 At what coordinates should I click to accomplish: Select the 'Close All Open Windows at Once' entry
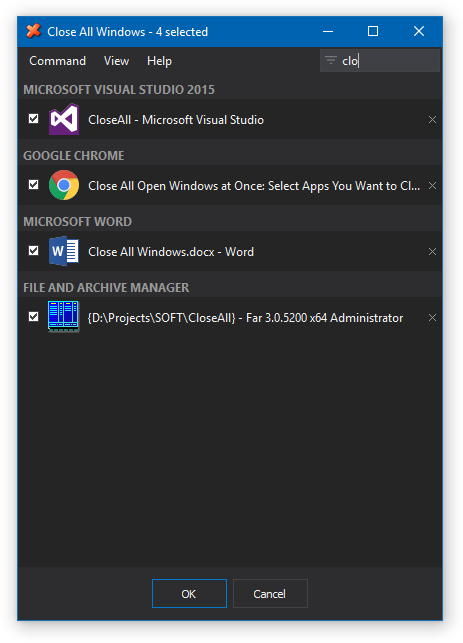(x=230, y=185)
